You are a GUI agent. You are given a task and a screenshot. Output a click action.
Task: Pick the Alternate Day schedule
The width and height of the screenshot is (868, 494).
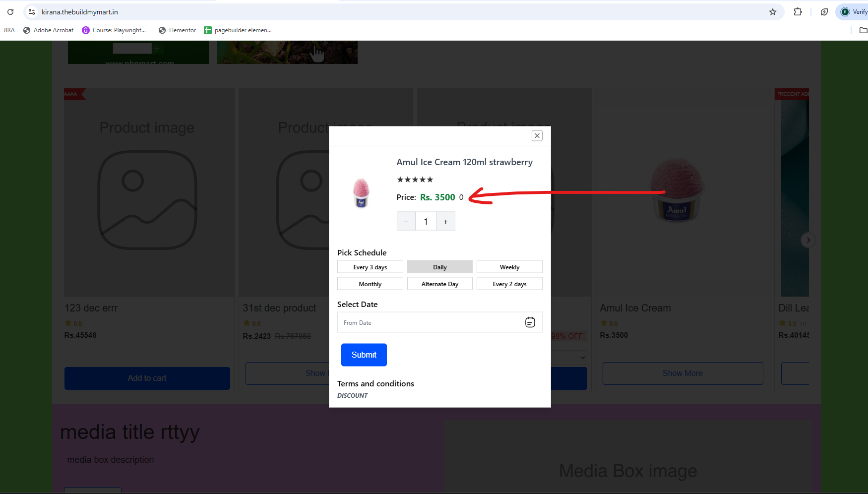click(440, 284)
